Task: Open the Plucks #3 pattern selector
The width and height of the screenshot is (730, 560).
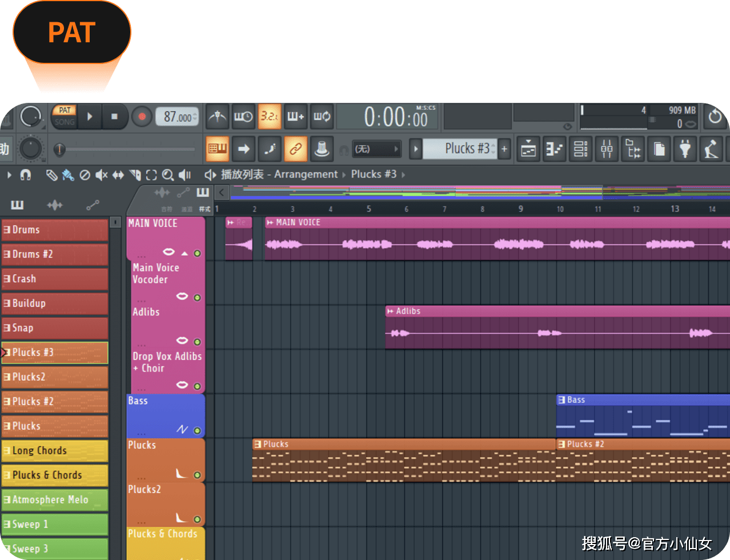Action: [x=461, y=149]
